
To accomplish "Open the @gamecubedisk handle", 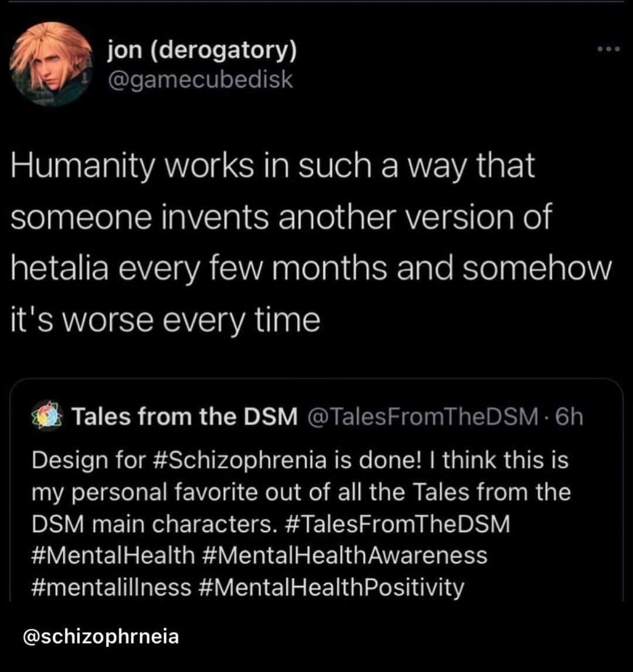I will tap(199, 79).
